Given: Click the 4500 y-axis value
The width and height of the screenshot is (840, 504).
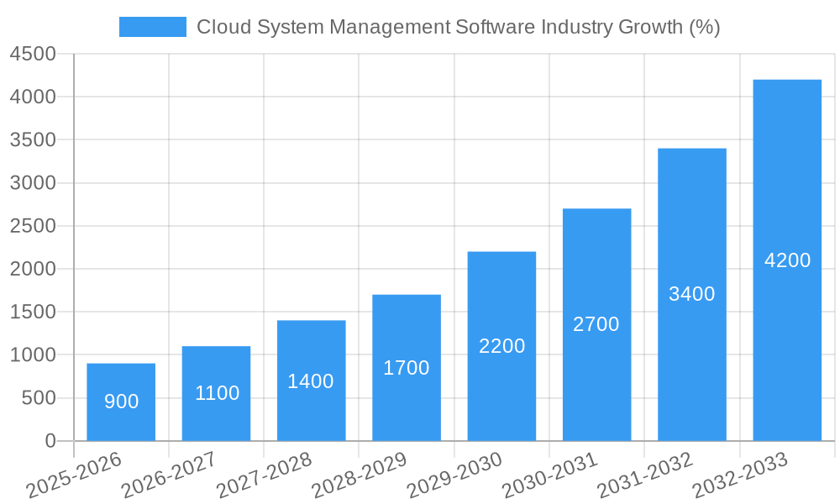Looking at the screenshot, I should 33,54.
